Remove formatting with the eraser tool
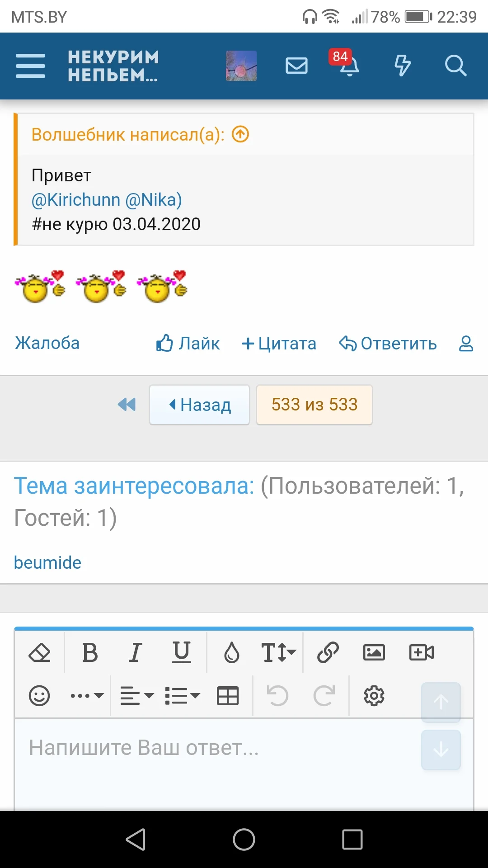The image size is (488, 868). point(40,651)
